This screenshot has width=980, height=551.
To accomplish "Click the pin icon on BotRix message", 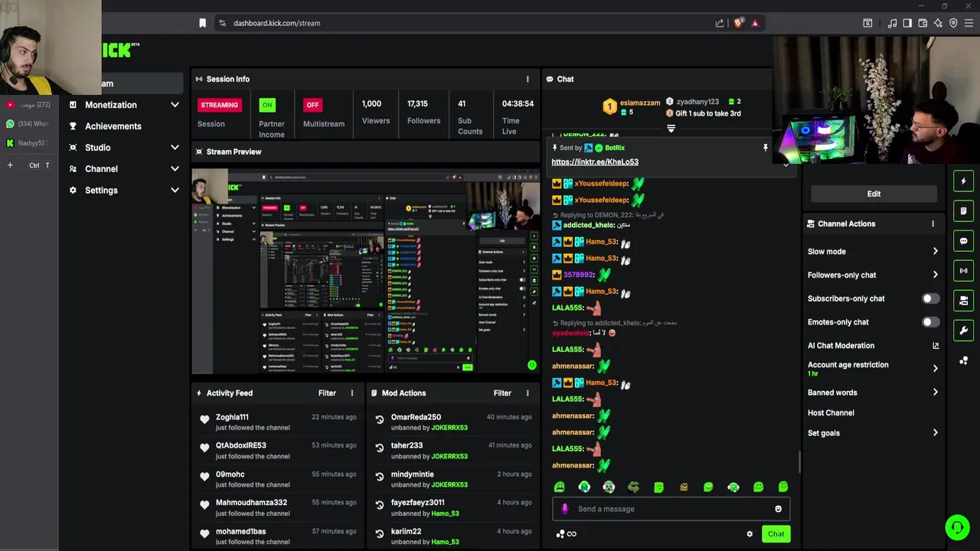I will (x=765, y=148).
